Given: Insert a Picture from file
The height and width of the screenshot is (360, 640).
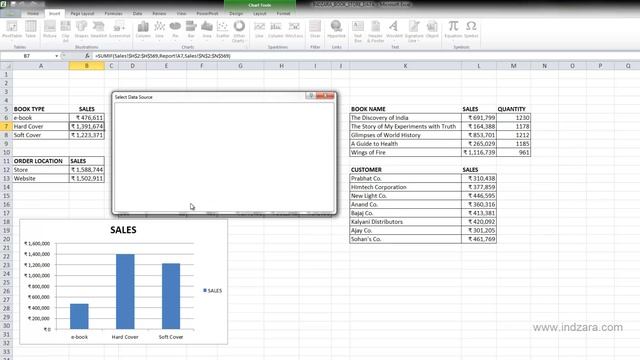Looking at the screenshot, I should 50,29.
